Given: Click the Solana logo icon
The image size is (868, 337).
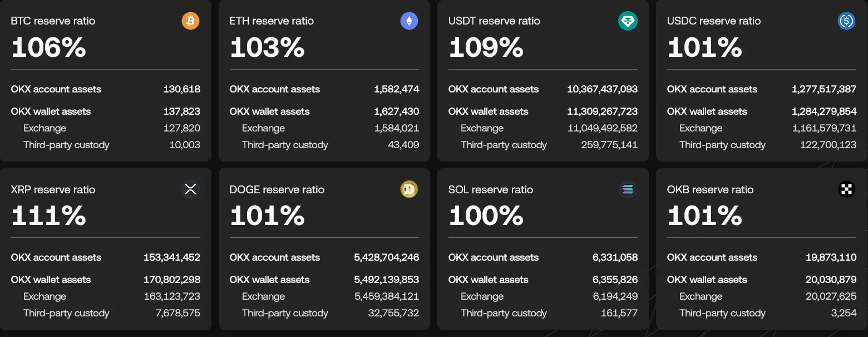Looking at the screenshot, I should pos(627,189).
